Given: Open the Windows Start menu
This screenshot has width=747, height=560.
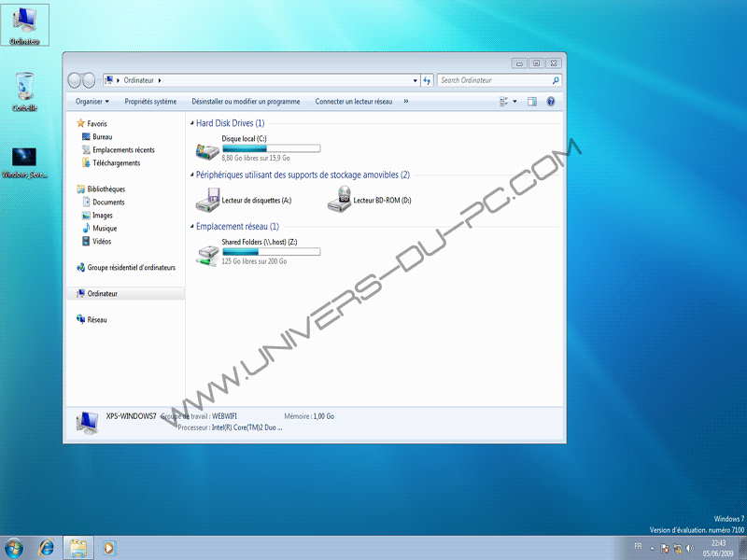Looking at the screenshot, I should pos(14,548).
